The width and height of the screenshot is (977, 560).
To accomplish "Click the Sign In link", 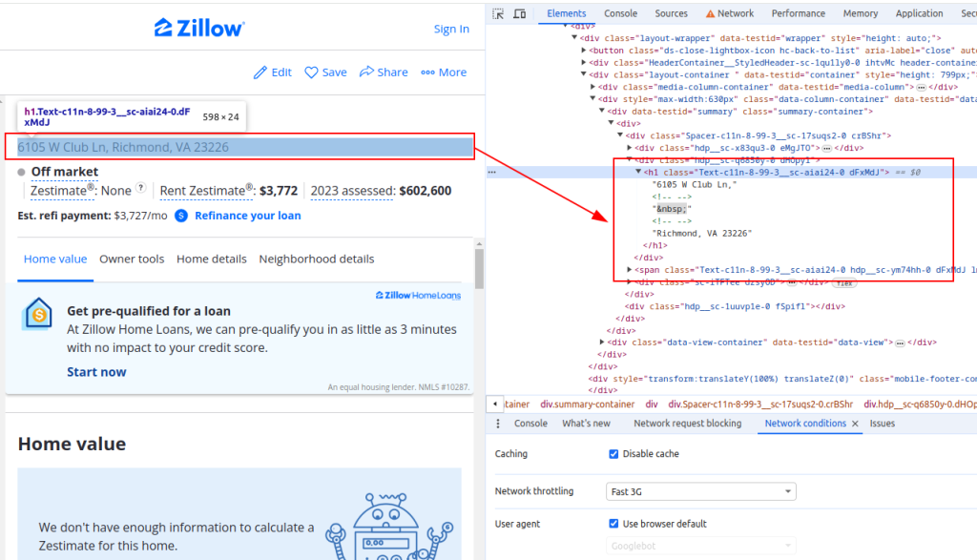I will pyautogui.click(x=451, y=29).
